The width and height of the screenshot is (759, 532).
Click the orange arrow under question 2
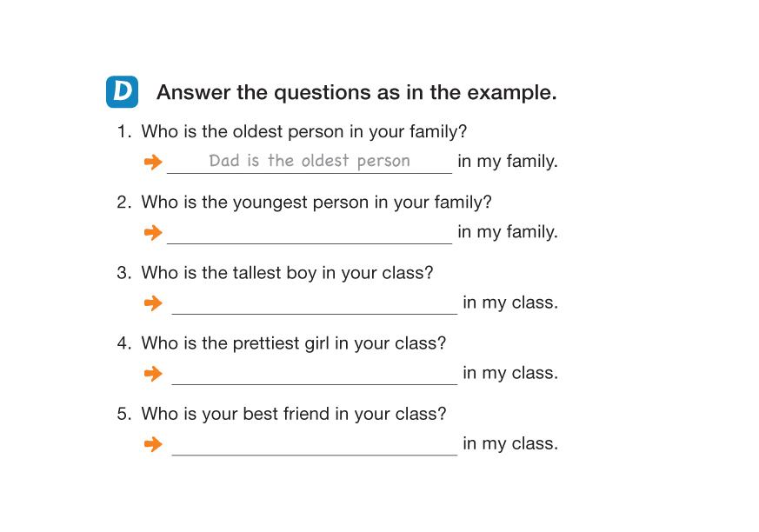(153, 232)
